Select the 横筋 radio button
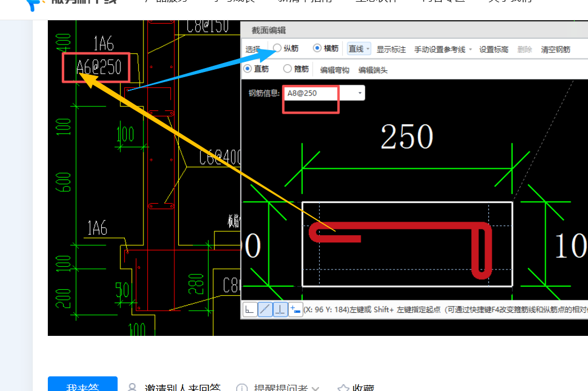This screenshot has height=391, width=588. pos(317,48)
